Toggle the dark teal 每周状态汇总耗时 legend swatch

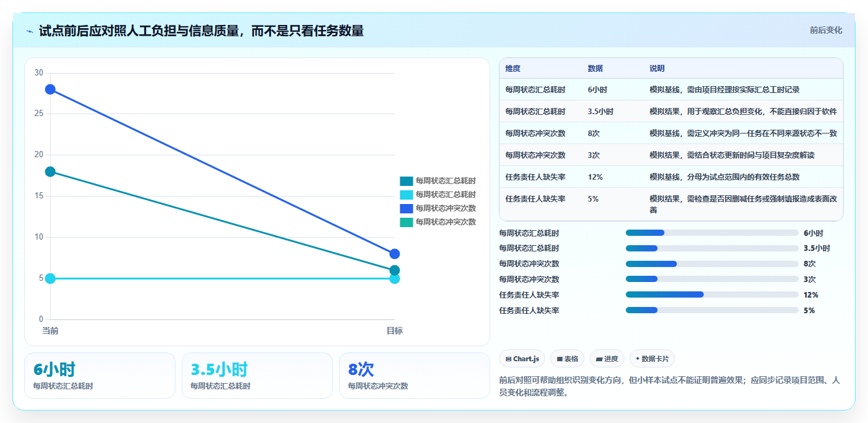click(x=407, y=181)
